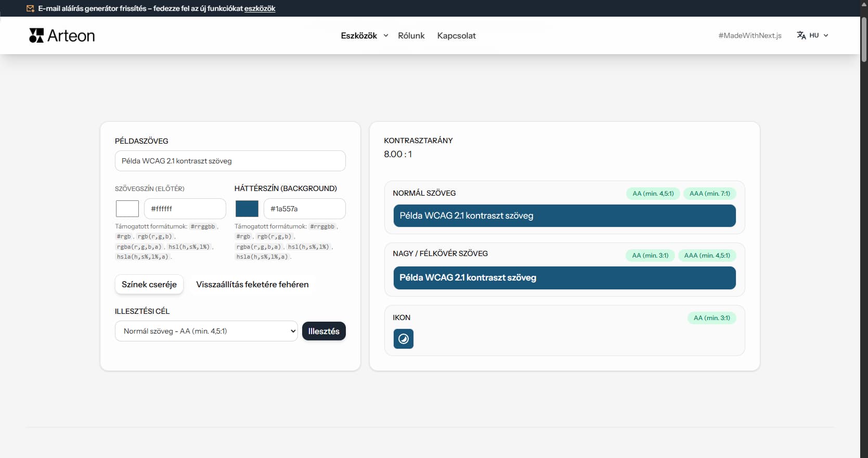
Task: Click the Arteon logo icon
Action: click(36, 35)
